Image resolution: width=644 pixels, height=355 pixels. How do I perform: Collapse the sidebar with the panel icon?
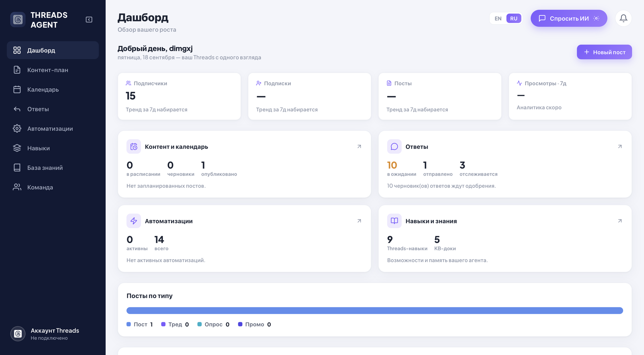coord(89,20)
